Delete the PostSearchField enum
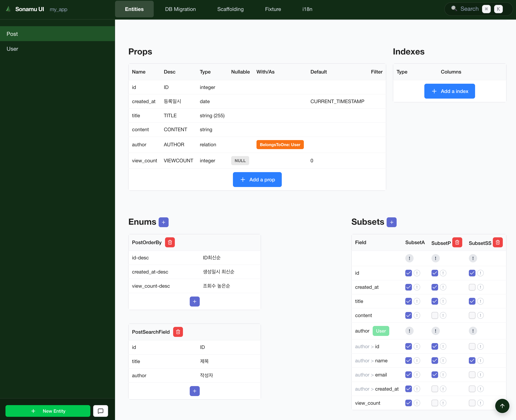This screenshot has height=420, width=516. click(178, 332)
